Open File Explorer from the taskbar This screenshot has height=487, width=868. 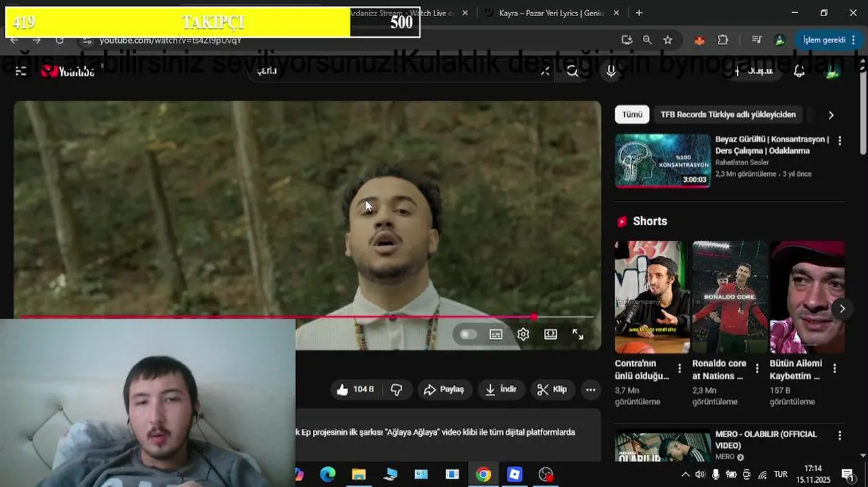point(359,474)
